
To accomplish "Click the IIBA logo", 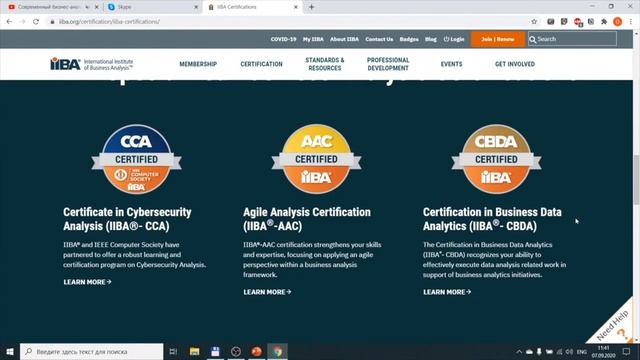I will pyautogui.click(x=92, y=64).
